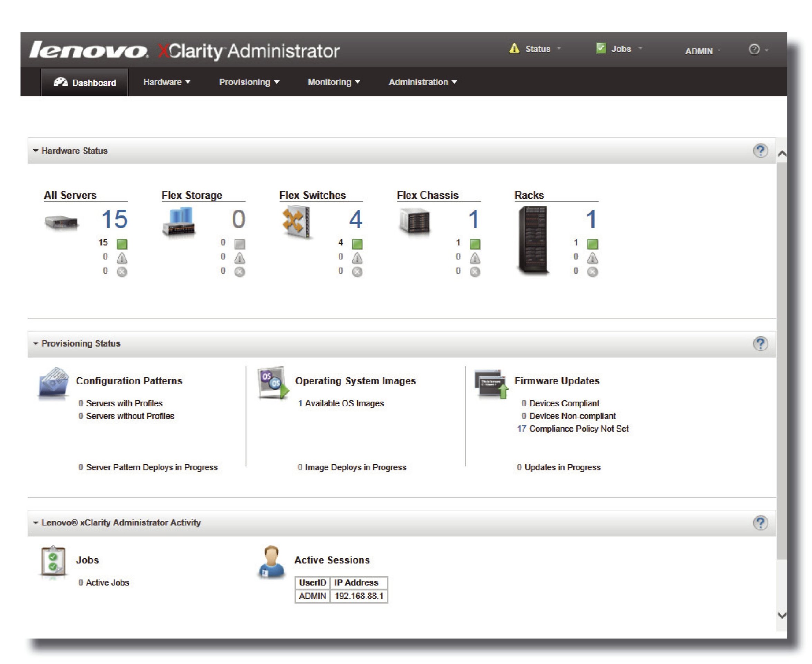Open the Configuration Patterns icon
Screen dimensions: 812x664
point(54,383)
